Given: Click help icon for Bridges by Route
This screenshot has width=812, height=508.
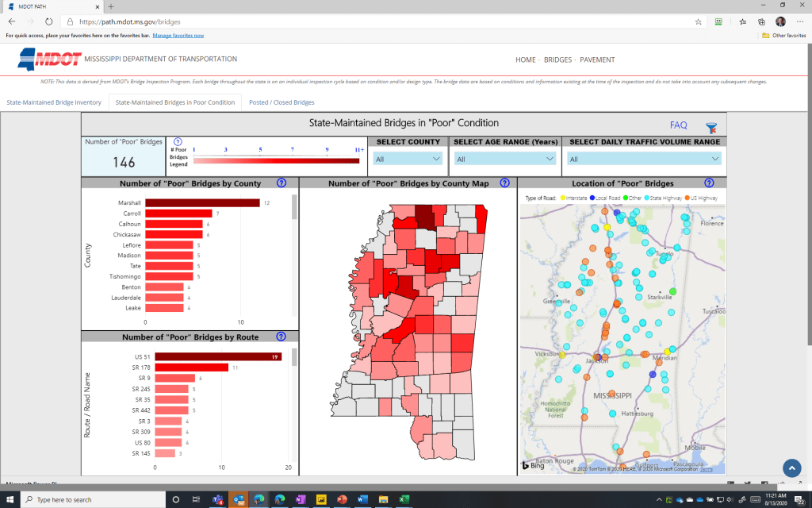Looking at the screenshot, I should click(x=280, y=337).
